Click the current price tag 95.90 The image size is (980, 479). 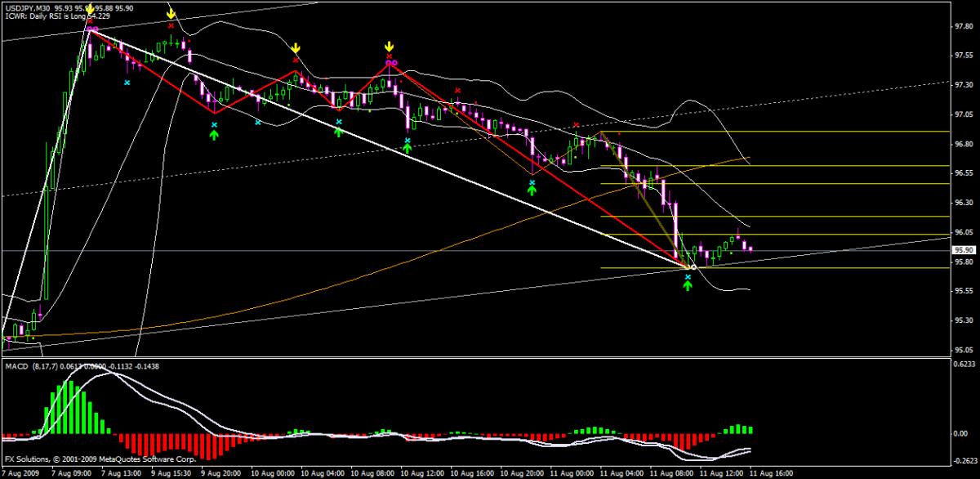[964, 250]
